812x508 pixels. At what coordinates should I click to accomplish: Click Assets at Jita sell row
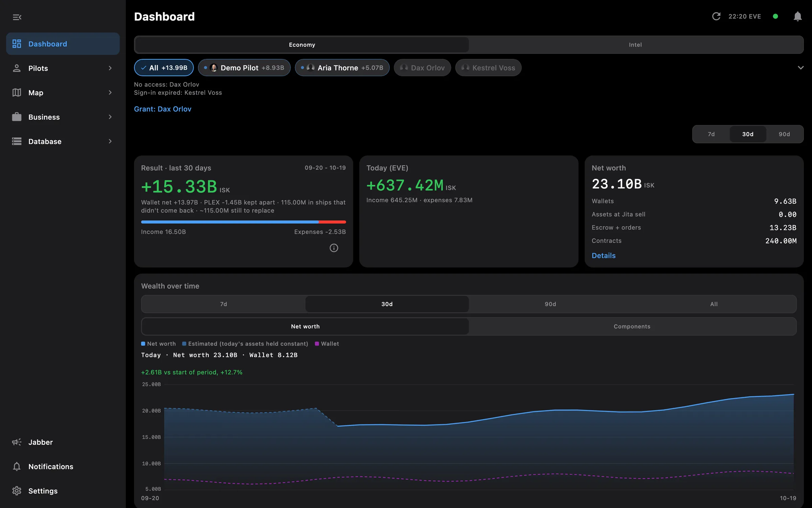(x=694, y=214)
